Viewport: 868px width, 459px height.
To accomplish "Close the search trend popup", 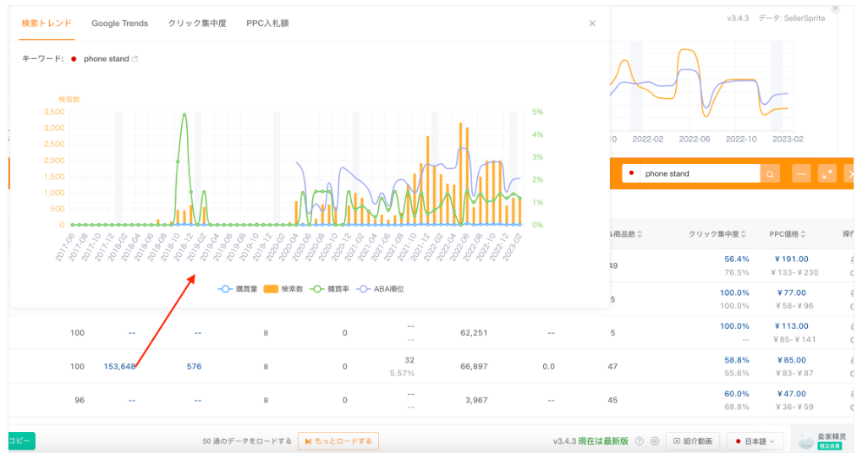I will pyautogui.click(x=592, y=24).
